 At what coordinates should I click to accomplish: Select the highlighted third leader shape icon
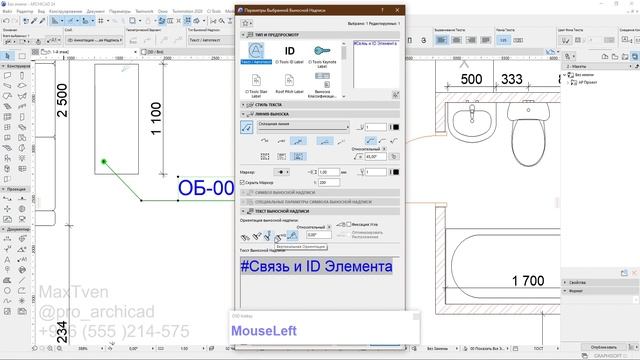(x=298, y=141)
